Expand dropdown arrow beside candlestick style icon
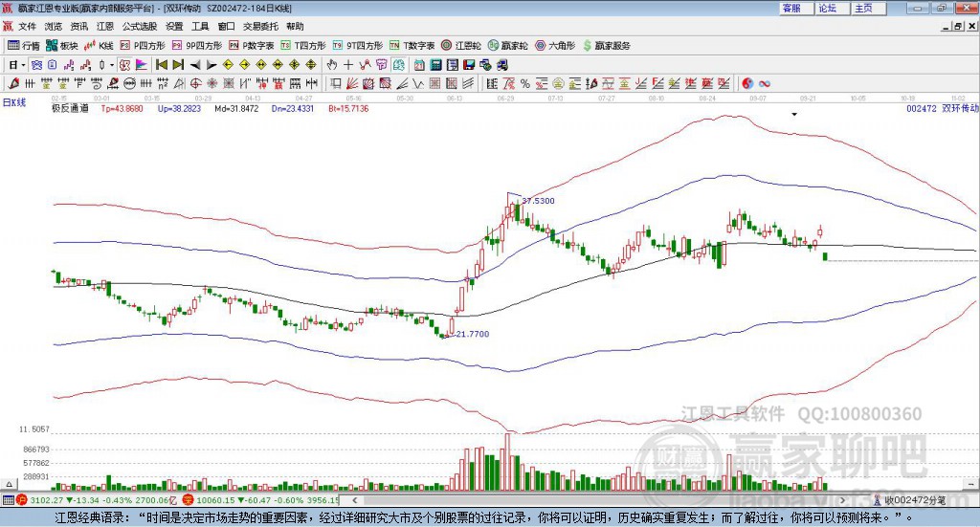980x527 pixels. (112, 65)
